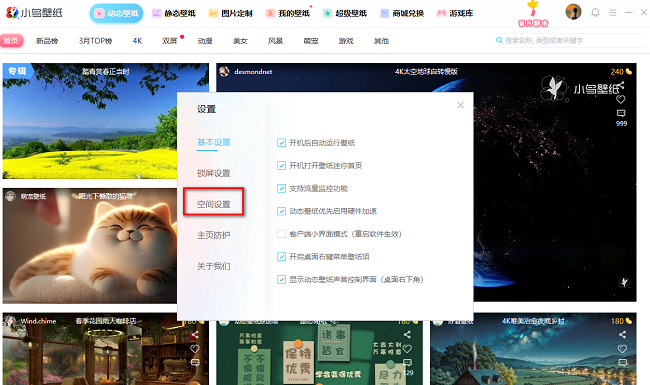Image resolution: width=650 pixels, height=385 pixels.
Task: Like the green sticky-notes wallpaper
Action: [x=407, y=349]
